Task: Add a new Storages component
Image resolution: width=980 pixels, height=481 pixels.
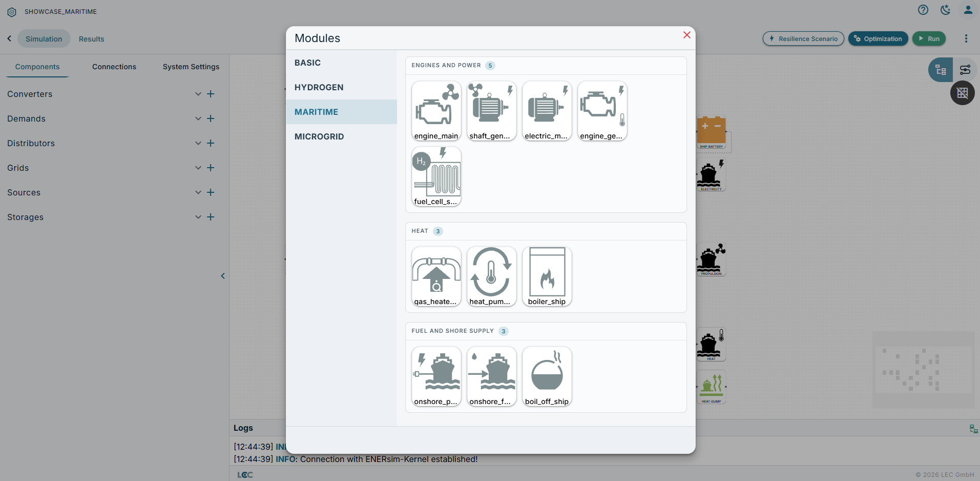Action: (211, 217)
